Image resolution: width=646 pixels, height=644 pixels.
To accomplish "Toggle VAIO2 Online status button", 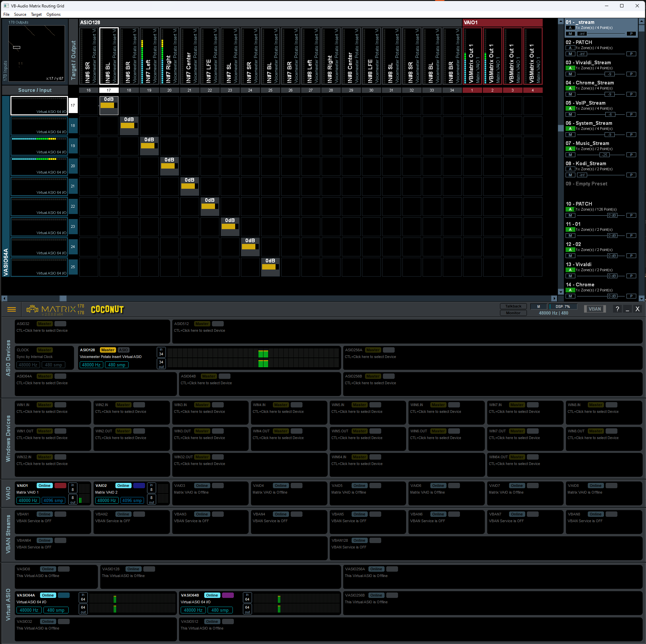I will click(123, 486).
